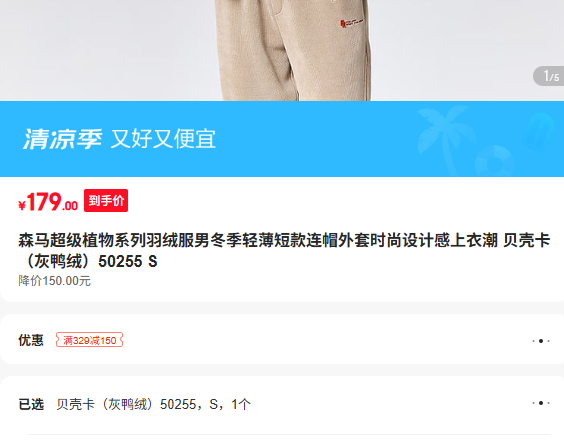Tap the swim ring graphic in banner
Image resolution: width=564 pixels, height=442 pixels.
click(494, 161)
